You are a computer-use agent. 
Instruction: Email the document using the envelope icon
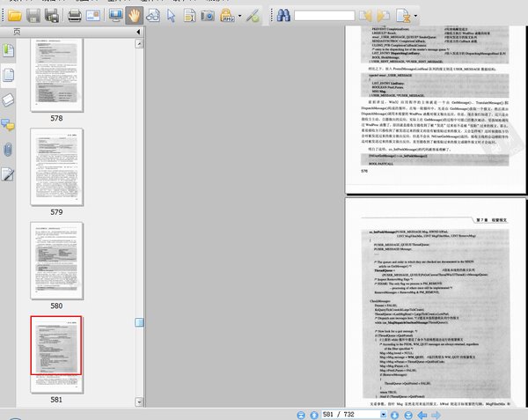[93, 16]
